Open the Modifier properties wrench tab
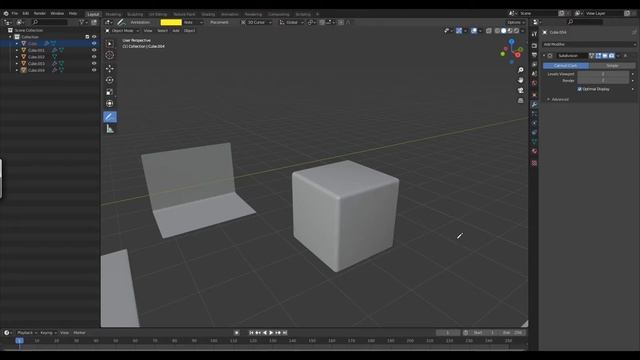The width and height of the screenshot is (640, 360). (x=534, y=105)
